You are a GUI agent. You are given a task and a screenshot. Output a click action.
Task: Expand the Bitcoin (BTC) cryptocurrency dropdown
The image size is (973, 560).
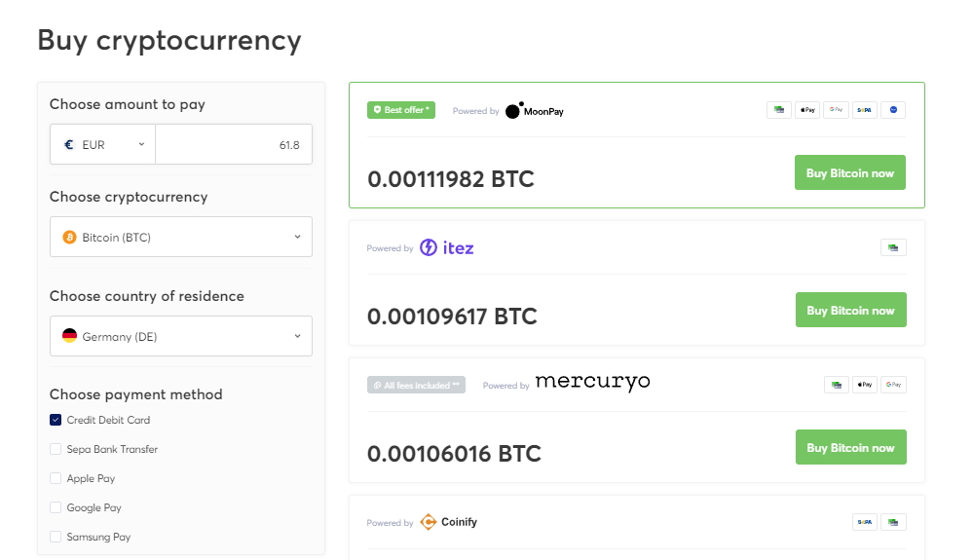click(x=181, y=237)
